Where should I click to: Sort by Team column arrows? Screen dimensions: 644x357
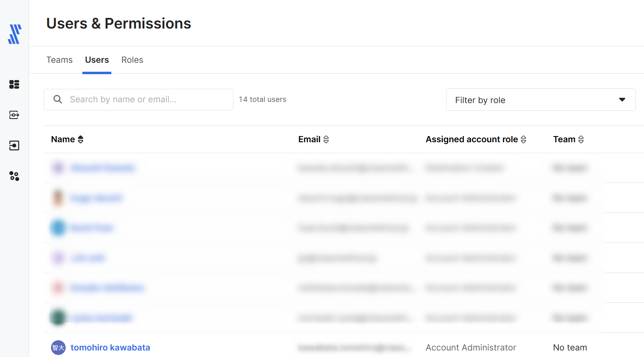pyautogui.click(x=581, y=139)
